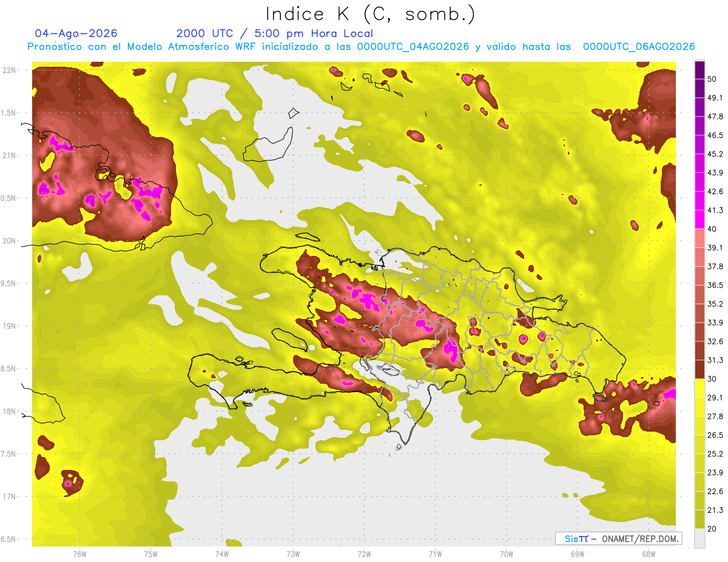728x562 pixels.
Task: Click the '20N' latitude label
Action: tap(10, 241)
